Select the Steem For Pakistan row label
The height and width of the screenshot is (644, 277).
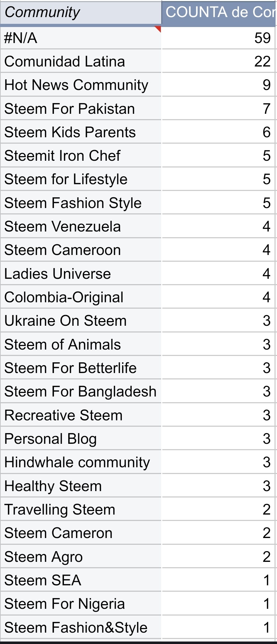81,109
